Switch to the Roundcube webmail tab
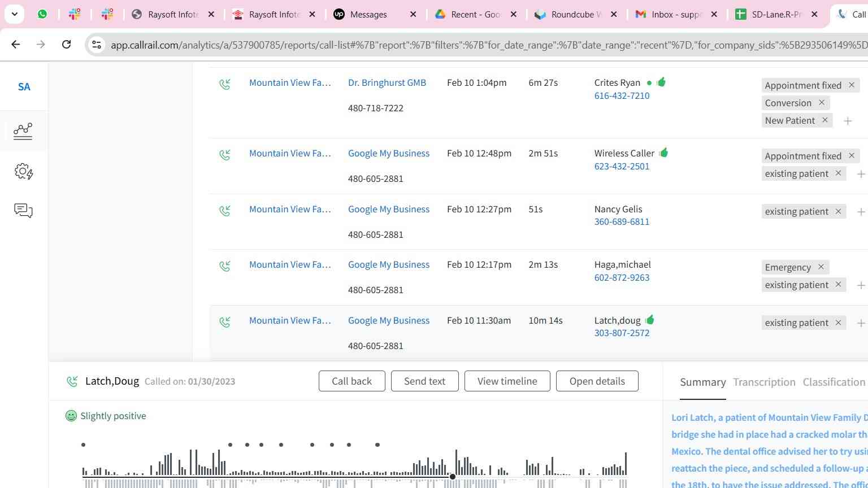Image resolution: width=868 pixels, height=488 pixels. (x=576, y=14)
